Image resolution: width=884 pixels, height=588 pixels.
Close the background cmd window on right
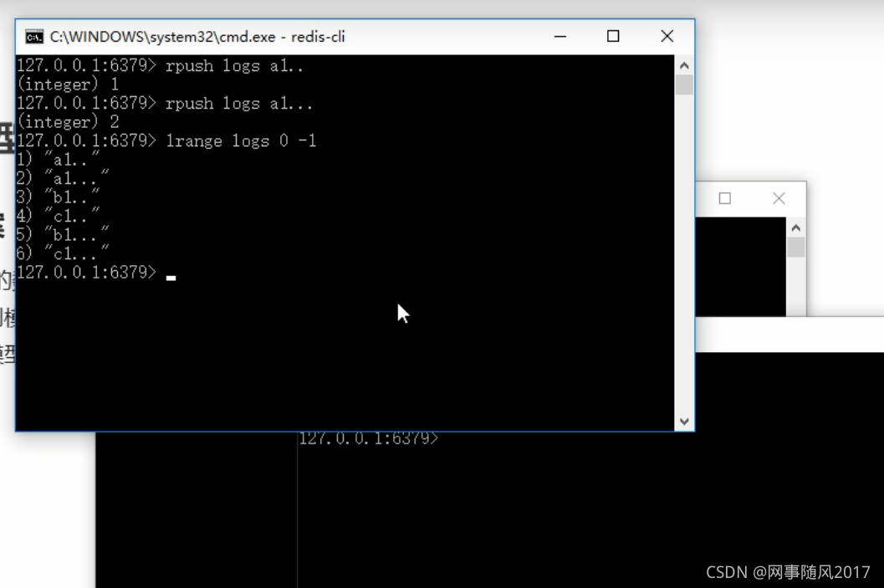coord(779,198)
